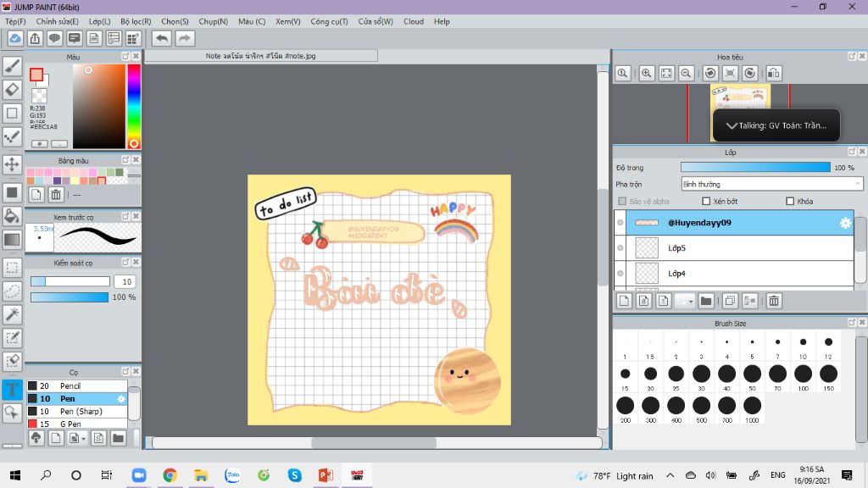The width and height of the screenshot is (868, 488).
Task: Open the Pha trộn blend mode dropdown
Action: [771, 184]
